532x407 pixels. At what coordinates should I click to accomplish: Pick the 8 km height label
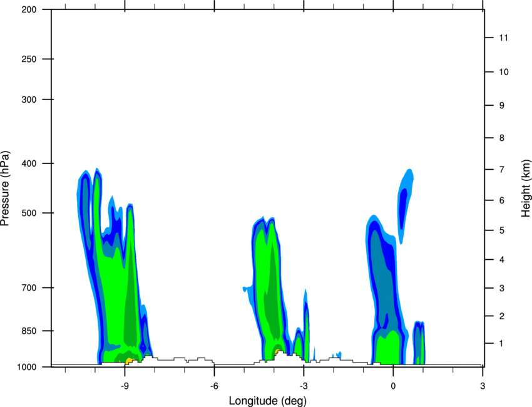pyautogui.click(x=501, y=138)
